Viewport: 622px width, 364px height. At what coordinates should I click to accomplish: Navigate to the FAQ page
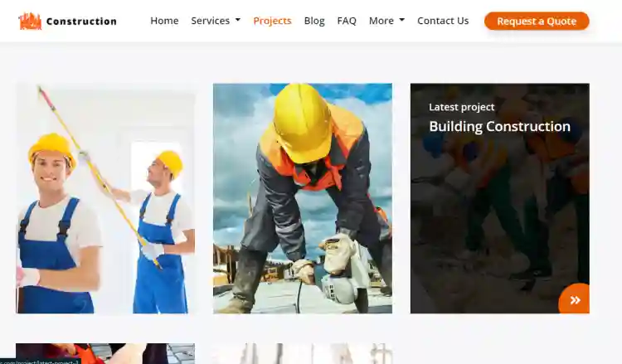[347, 21]
